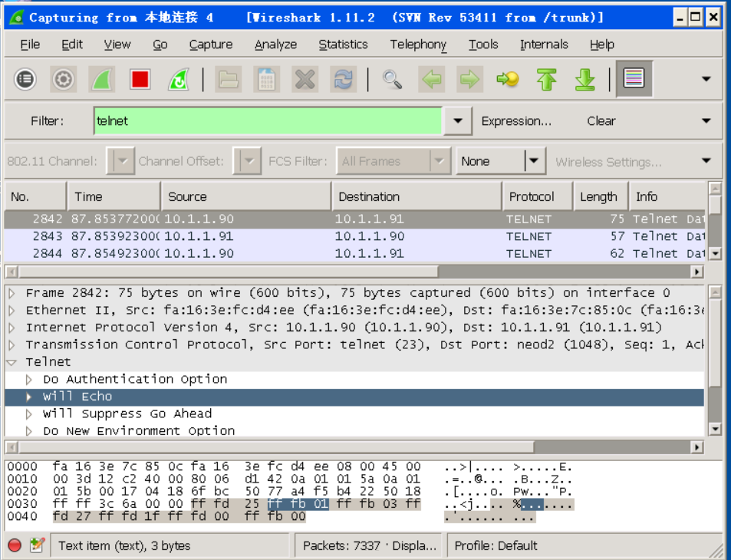Expand Internet Protocol Version 4 node
The height and width of the screenshot is (560, 731).
(12, 328)
